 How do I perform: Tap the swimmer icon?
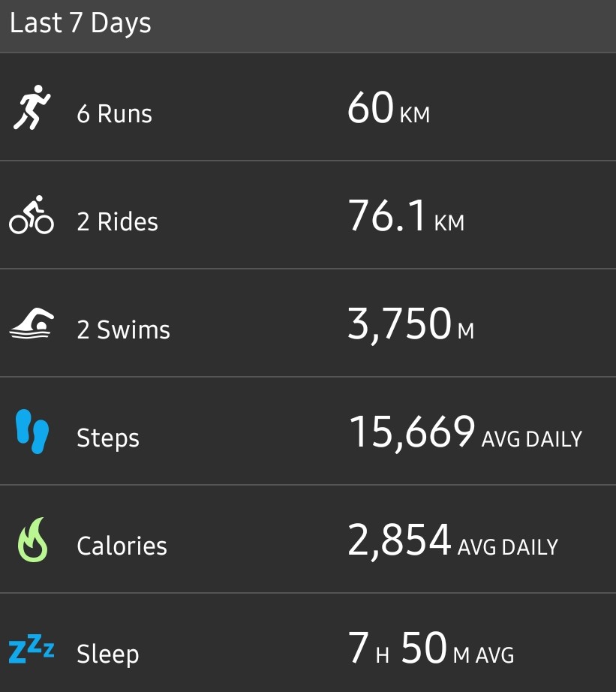pos(32,323)
